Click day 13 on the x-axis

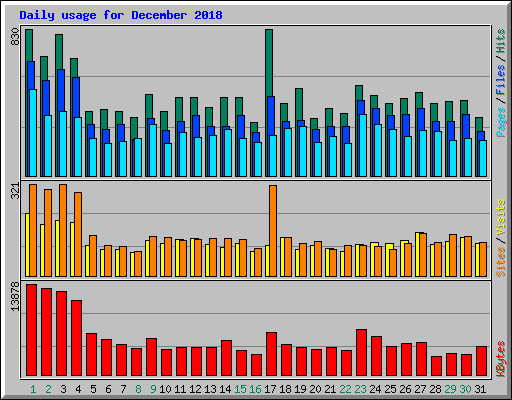coord(210,389)
